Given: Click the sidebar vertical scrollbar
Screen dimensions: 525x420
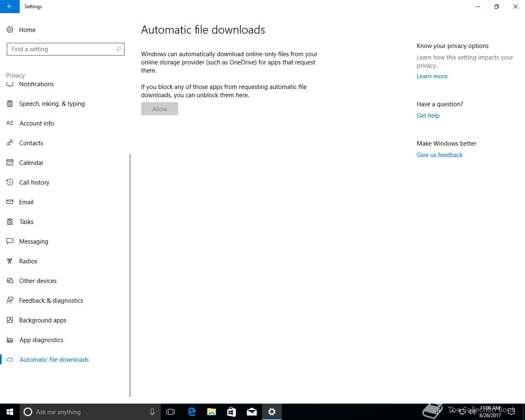Looking at the screenshot, I should 130,276.
